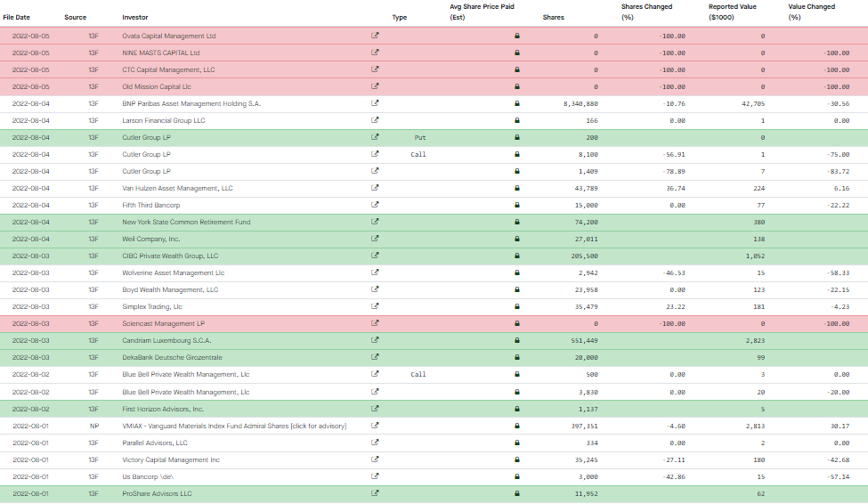Open external link icon for Van Hulzen Asset Management
Image resolution: width=868 pixels, height=504 pixels.
tap(375, 188)
